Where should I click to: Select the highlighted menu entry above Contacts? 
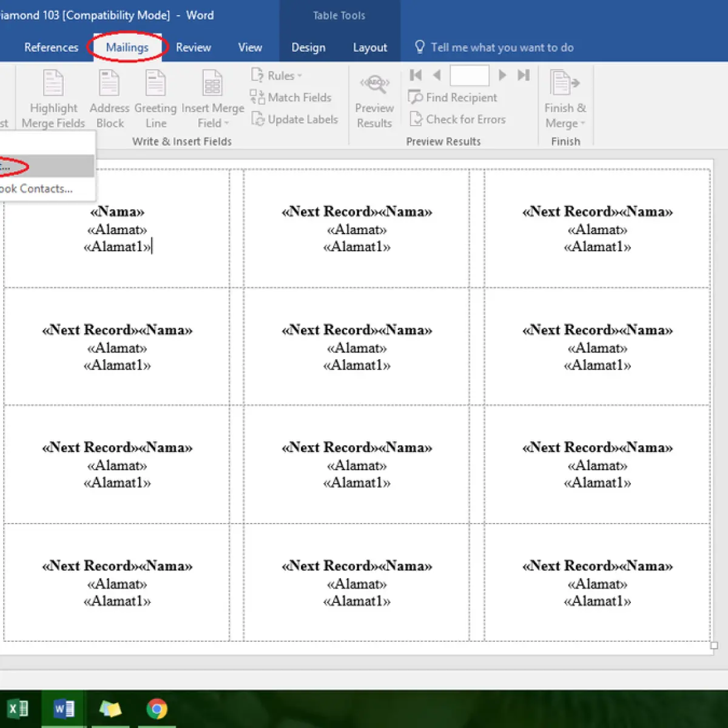pos(47,166)
